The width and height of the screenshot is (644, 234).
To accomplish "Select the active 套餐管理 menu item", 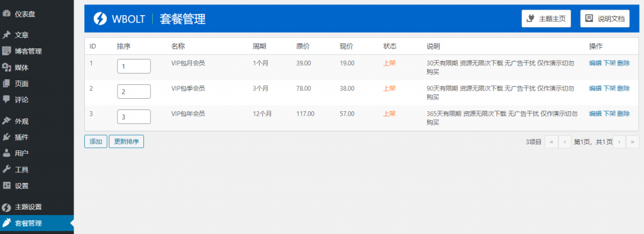I will (x=37, y=223).
